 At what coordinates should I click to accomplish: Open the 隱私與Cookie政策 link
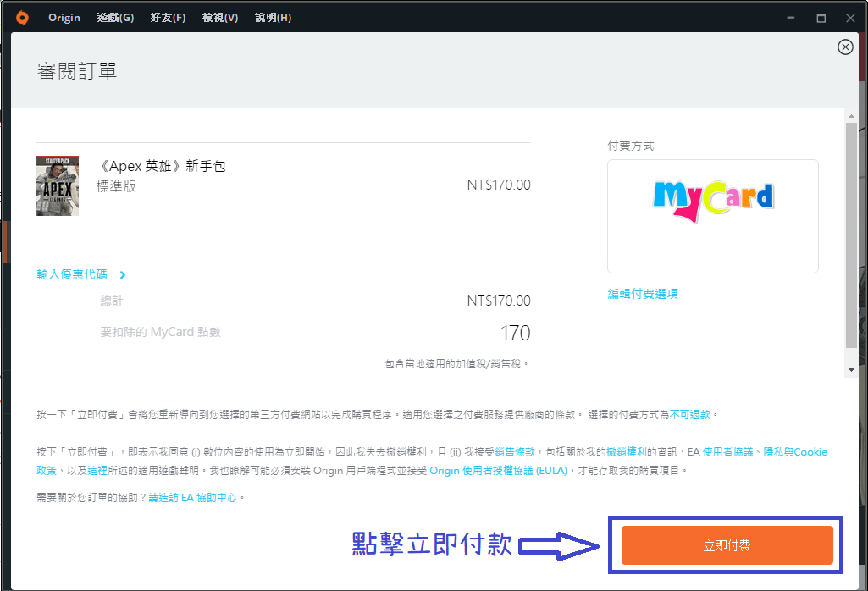pos(795,452)
